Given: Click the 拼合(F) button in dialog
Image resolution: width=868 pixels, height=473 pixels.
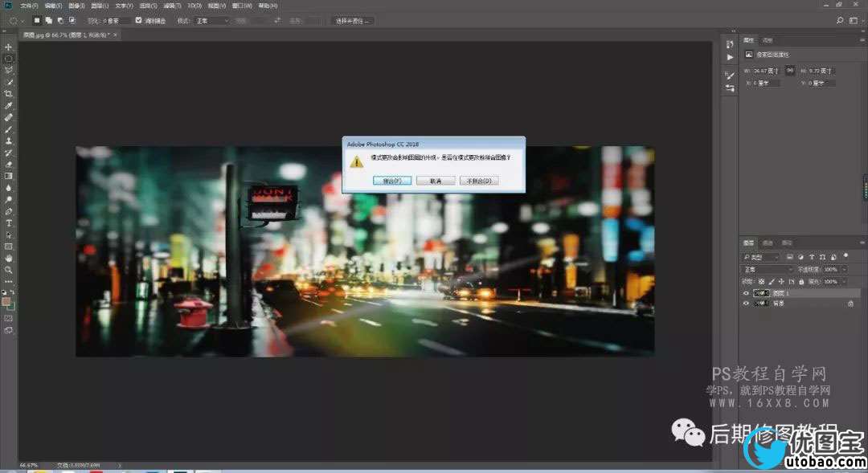Looking at the screenshot, I should click(x=392, y=181).
